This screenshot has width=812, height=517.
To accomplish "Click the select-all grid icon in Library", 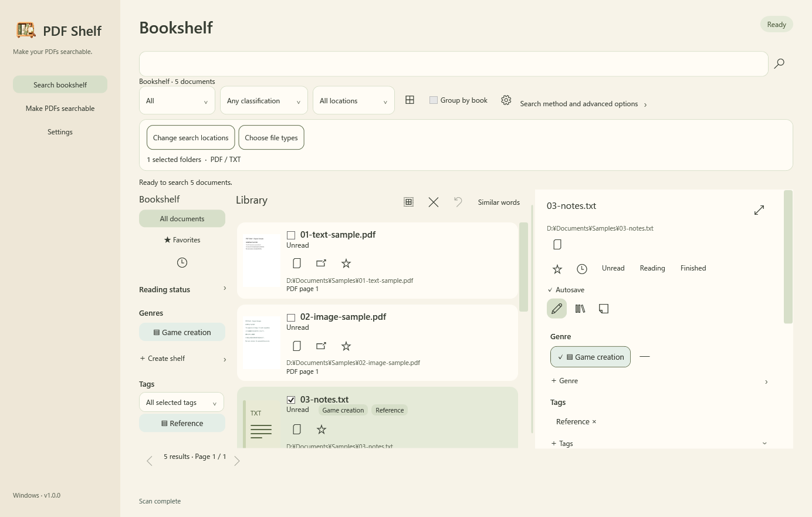I will tap(408, 202).
